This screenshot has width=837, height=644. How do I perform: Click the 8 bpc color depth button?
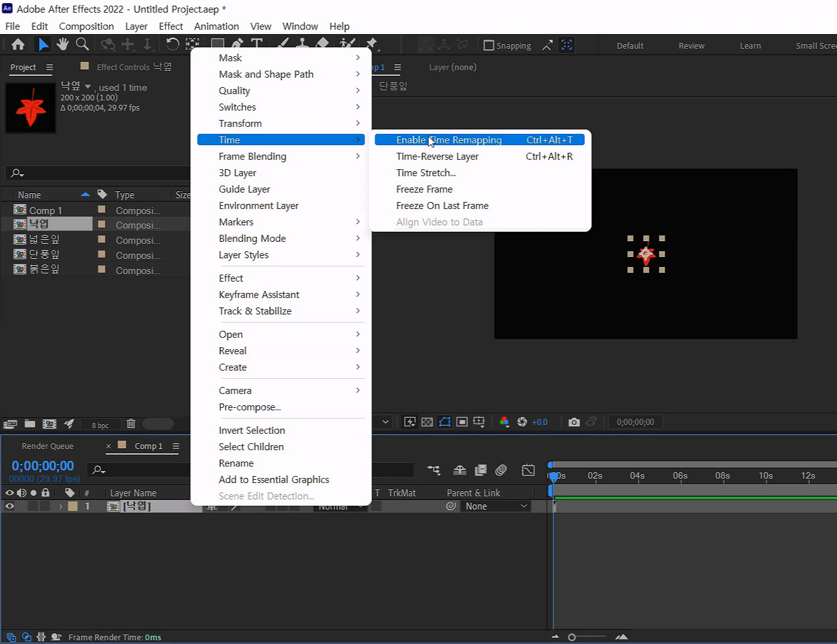pyautogui.click(x=100, y=425)
